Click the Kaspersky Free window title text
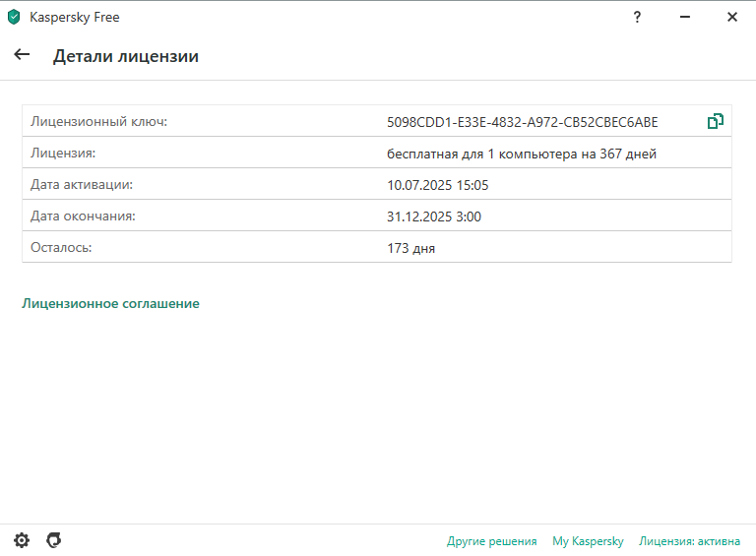Image resolution: width=756 pixels, height=556 pixels. [x=75, y=17]
